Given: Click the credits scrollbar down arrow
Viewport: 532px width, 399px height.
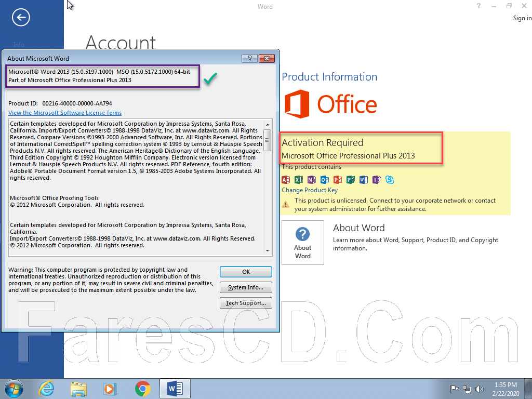Looking at the screenshot, I should pyautogui.click(x=268, y=251).
